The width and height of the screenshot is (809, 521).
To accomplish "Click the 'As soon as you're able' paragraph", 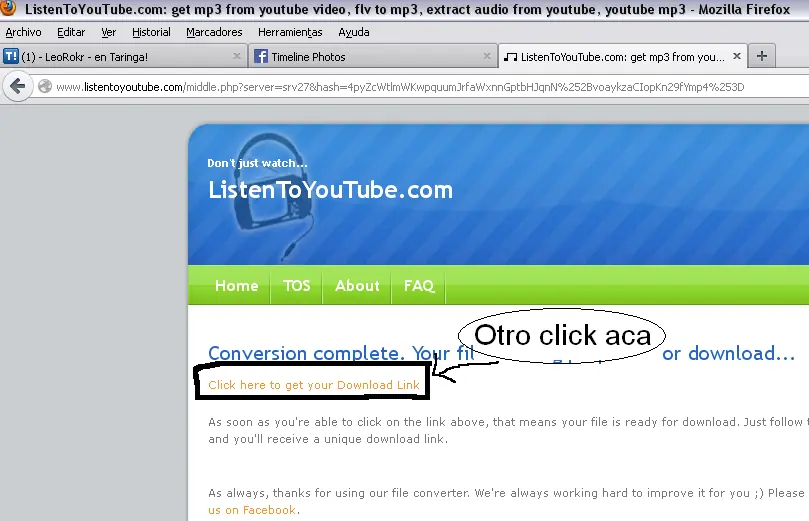I will pyautogui.click(x=508, y=430).
